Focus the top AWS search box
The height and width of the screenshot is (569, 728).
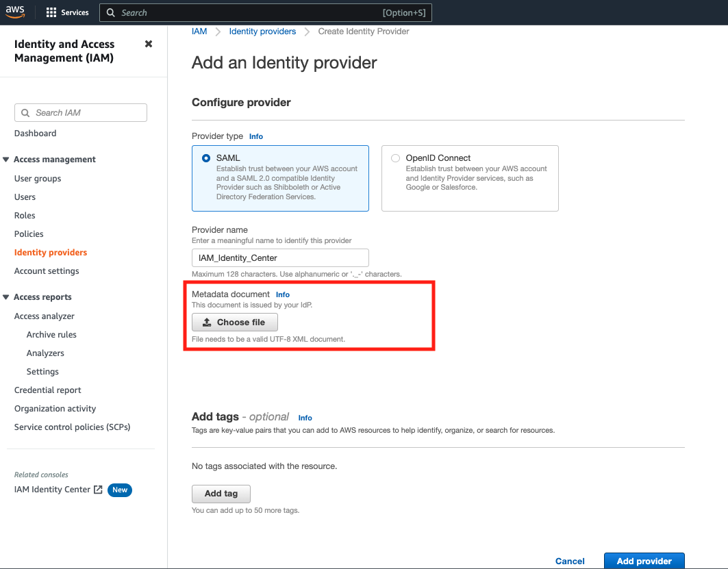(266, 12)
